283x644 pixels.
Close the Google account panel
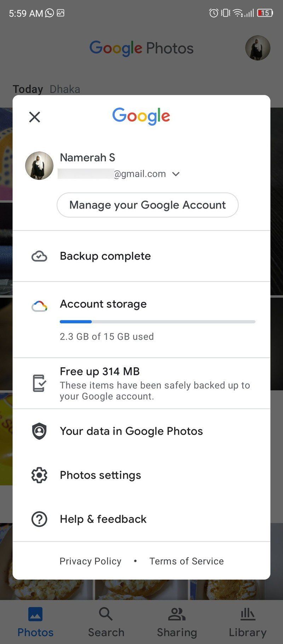pyautogui.click(x=34, y=117)
